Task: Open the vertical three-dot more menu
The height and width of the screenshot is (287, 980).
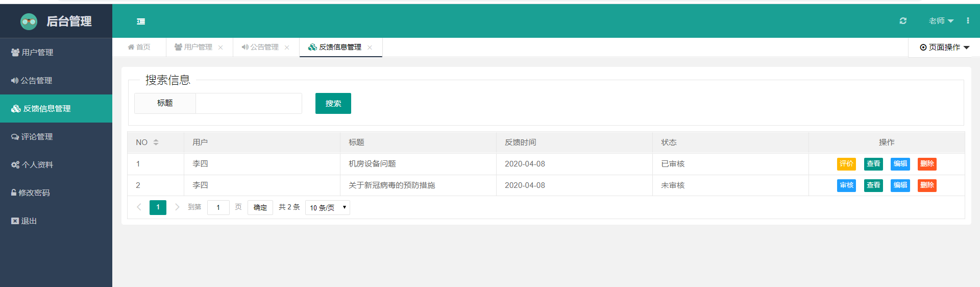Action: (x=968, y=21)
